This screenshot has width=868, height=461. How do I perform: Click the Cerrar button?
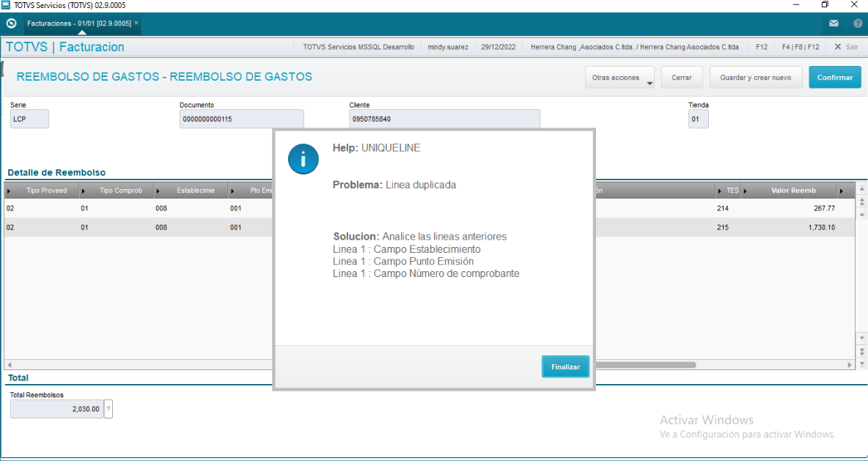pos(682,78)
